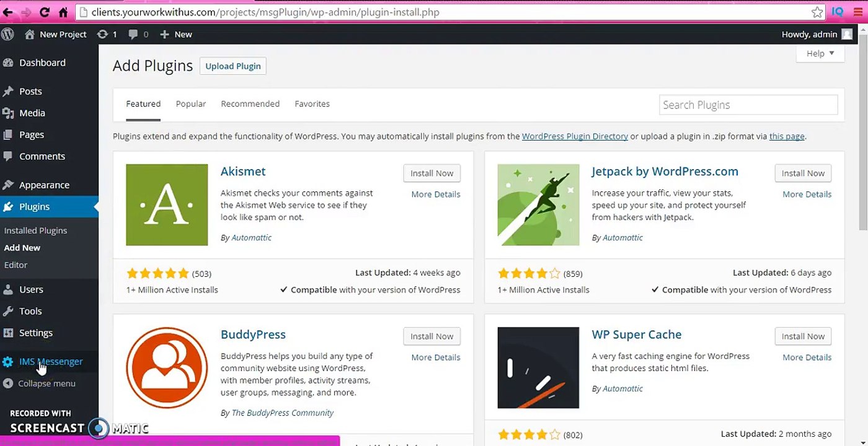Open Automattic author link under Jetpack
The height and width of the screenshot is (446, 868).
(x=622, y=238)
